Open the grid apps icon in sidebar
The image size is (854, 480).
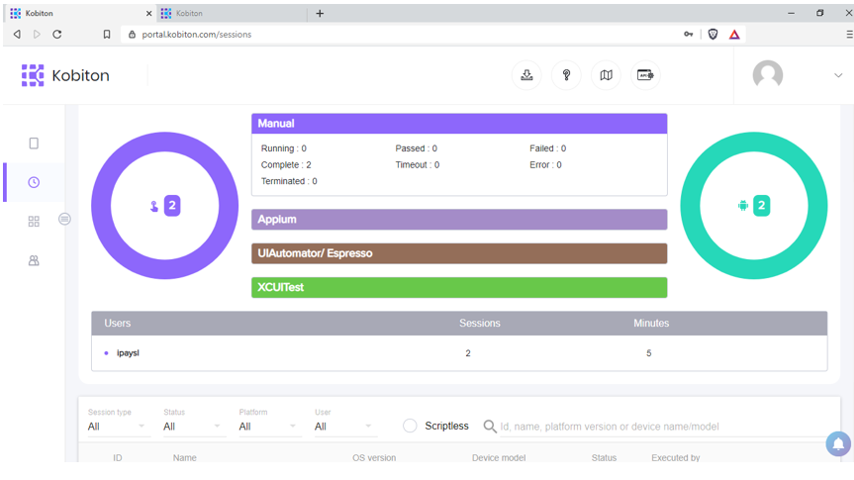34,221
